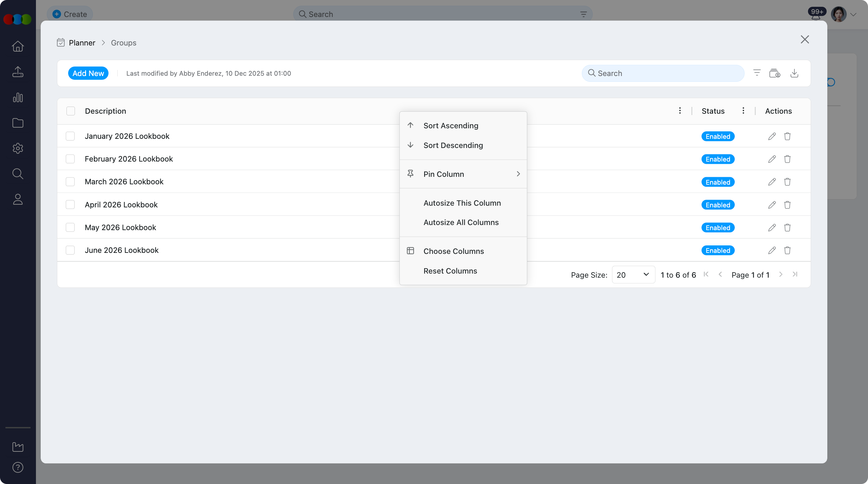
Task: Open the Help question-mark icon
Action: tap(18, 467)
